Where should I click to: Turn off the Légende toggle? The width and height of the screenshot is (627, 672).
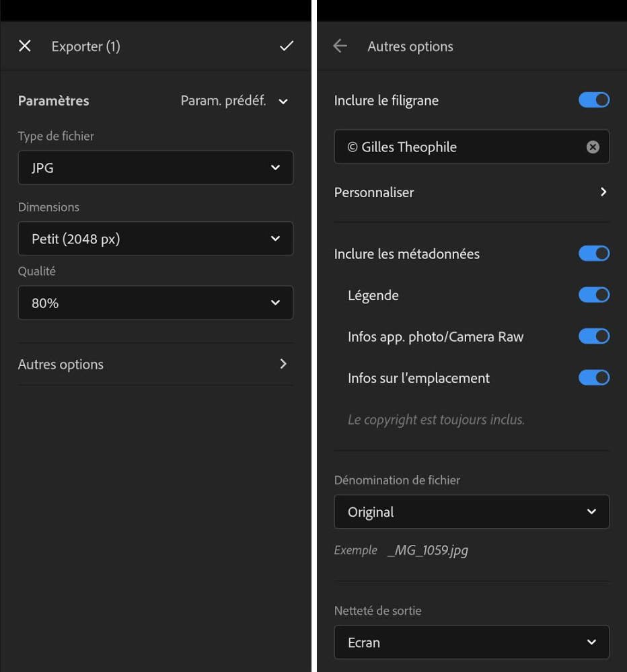tap(594, 295)
